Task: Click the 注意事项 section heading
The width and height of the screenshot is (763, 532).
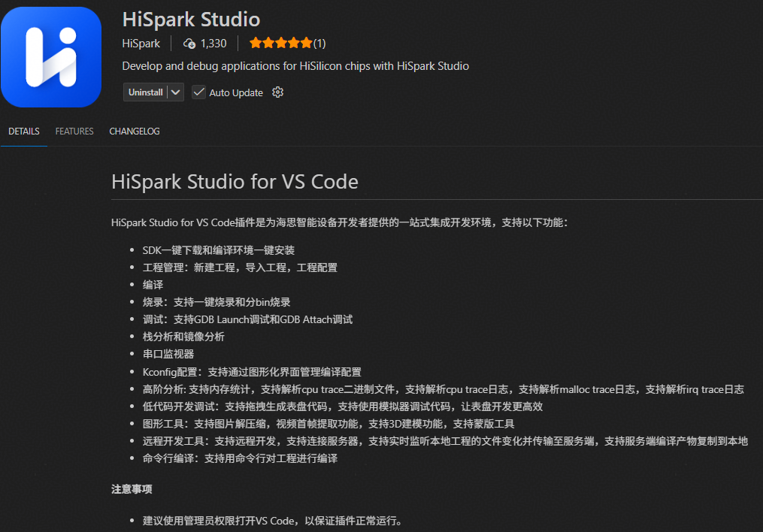Action: [132, 489]
